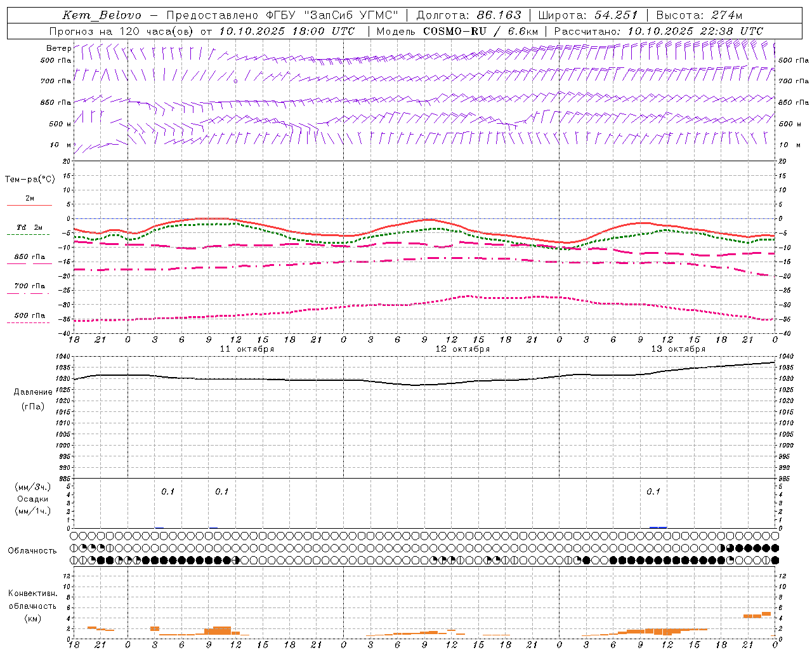Click the (км) convective cloud unit label

(x=33, y=618)
